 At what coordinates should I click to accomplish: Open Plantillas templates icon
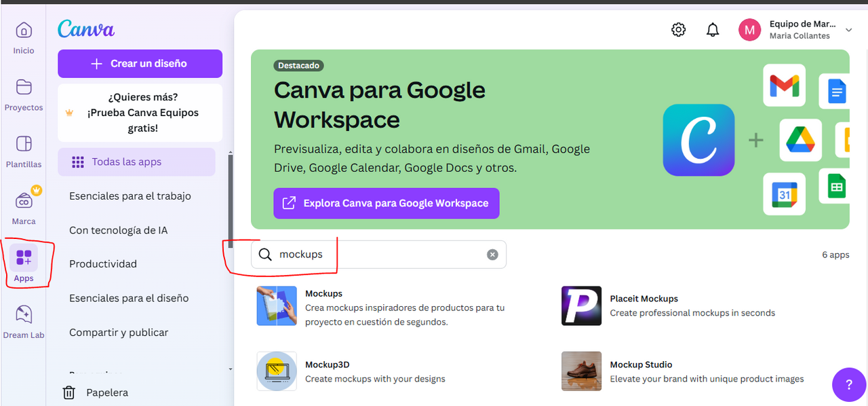[24, 143]
